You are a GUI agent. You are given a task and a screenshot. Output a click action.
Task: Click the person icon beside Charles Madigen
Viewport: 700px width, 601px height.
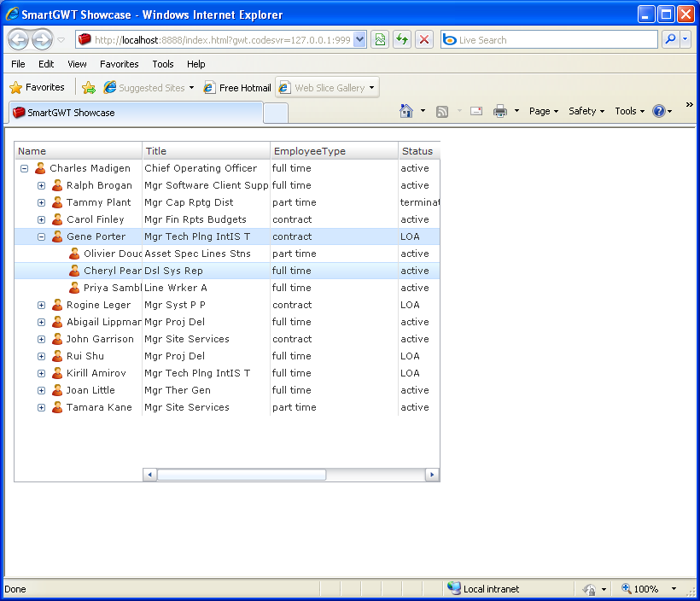pos(40,168)
